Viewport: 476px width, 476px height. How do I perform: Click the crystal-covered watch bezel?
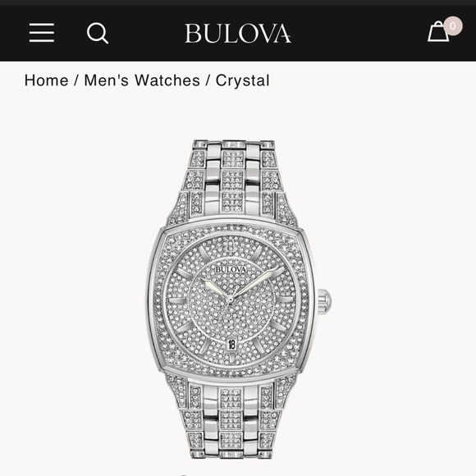point(232,299)
